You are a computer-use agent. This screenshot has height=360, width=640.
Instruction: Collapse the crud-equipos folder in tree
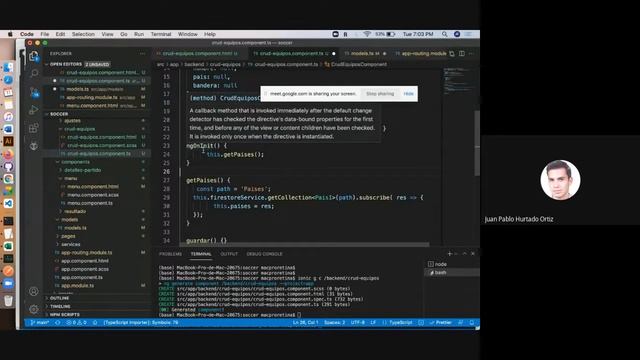80,129
